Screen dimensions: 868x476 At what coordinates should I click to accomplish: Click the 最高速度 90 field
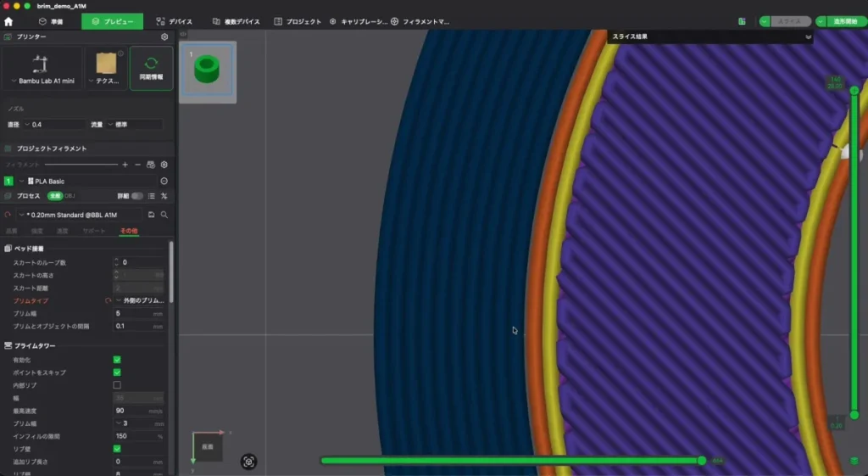(x=139, y=411)
